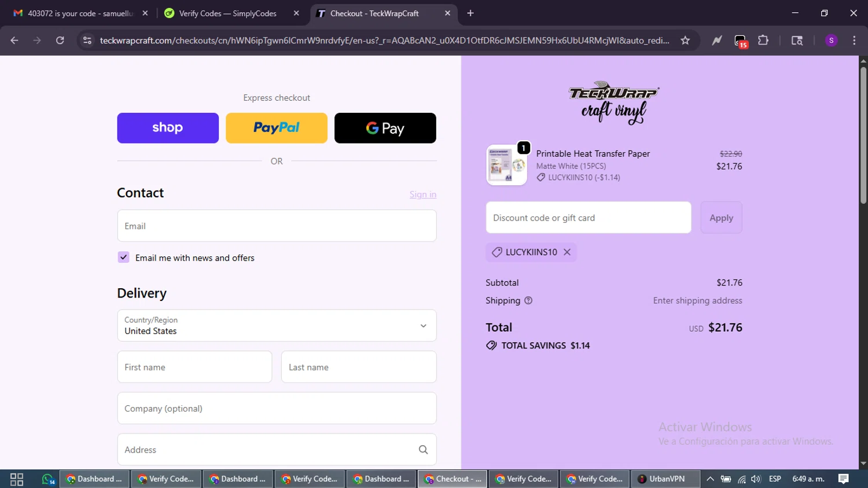Screen dimensions: 868x488
Task: Close the Gmail 403072 code tab
Action: pos(145,13)
